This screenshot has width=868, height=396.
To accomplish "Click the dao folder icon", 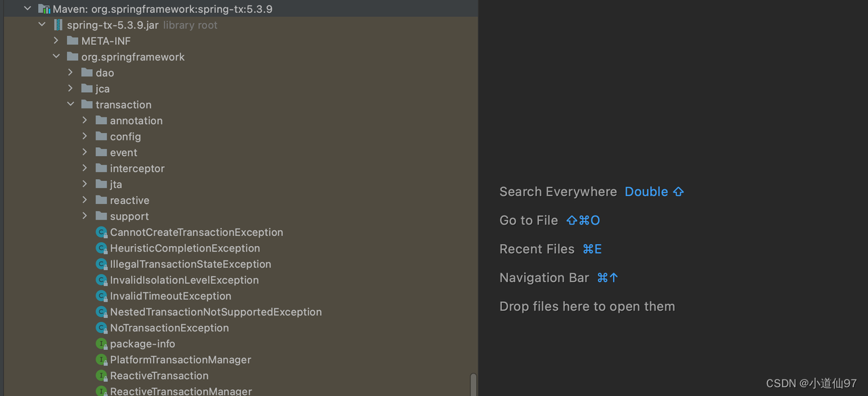I will [87, 73].
